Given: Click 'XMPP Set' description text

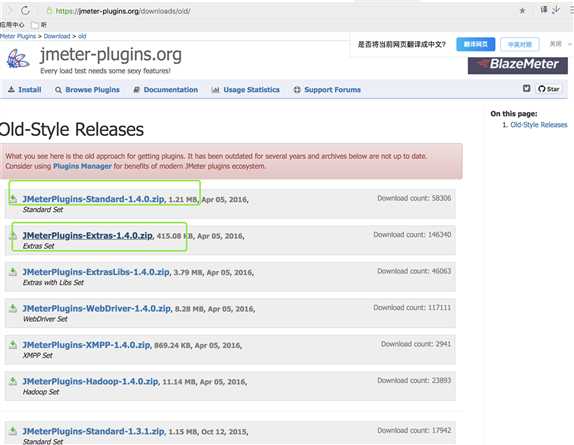Looking at the screenshot, I should (x=37, y=355).
